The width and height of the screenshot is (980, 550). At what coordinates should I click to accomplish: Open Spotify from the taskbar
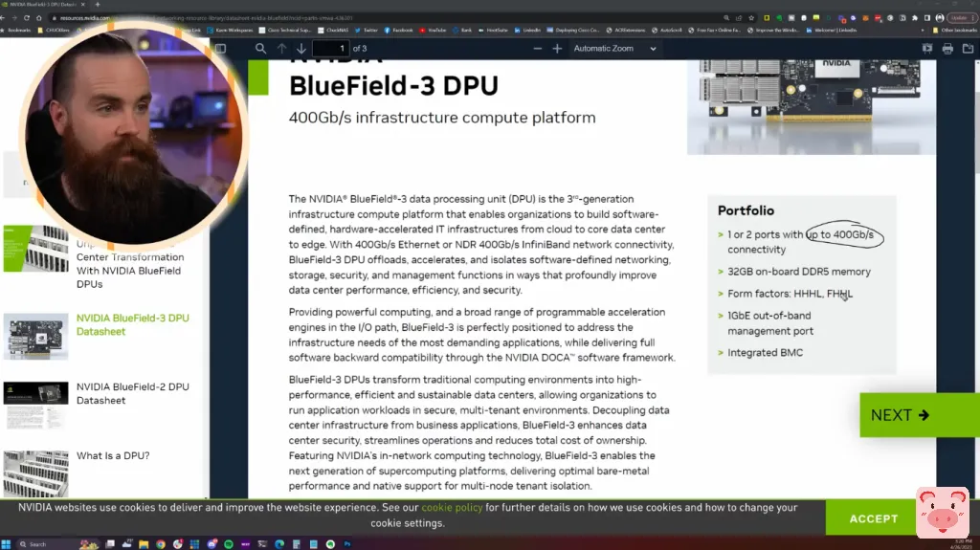click(x=229, y=544)
